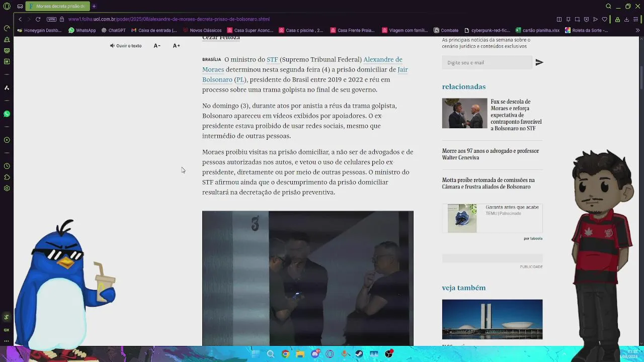Open File Explorer from the taskbar

300,354
